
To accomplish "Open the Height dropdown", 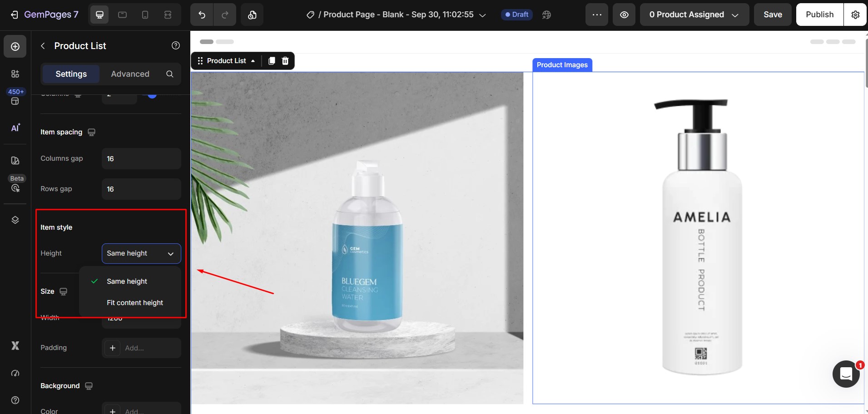I will point(141,253).
